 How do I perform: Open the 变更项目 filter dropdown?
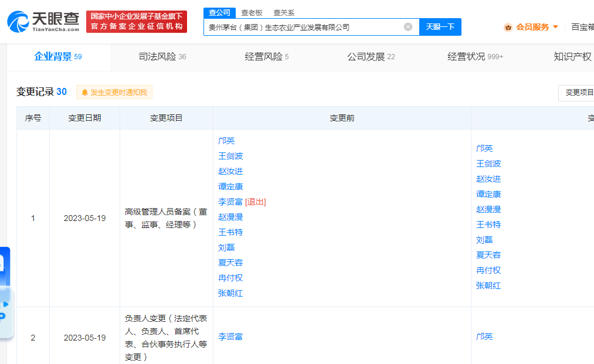click(x=577, y=93)
